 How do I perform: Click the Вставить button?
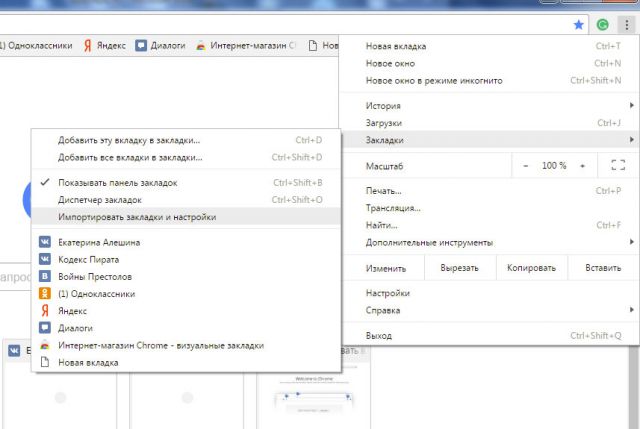(x=603, y=268)
